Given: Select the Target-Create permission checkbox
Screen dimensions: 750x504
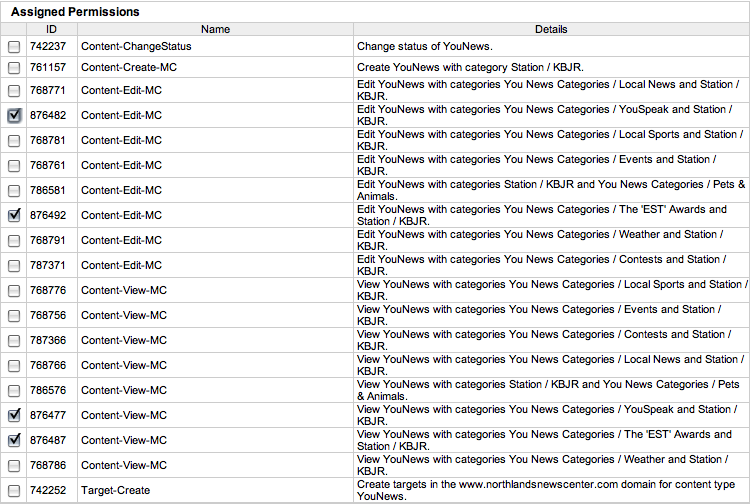Looking at the screenshot, I should [x=14, y=491].
